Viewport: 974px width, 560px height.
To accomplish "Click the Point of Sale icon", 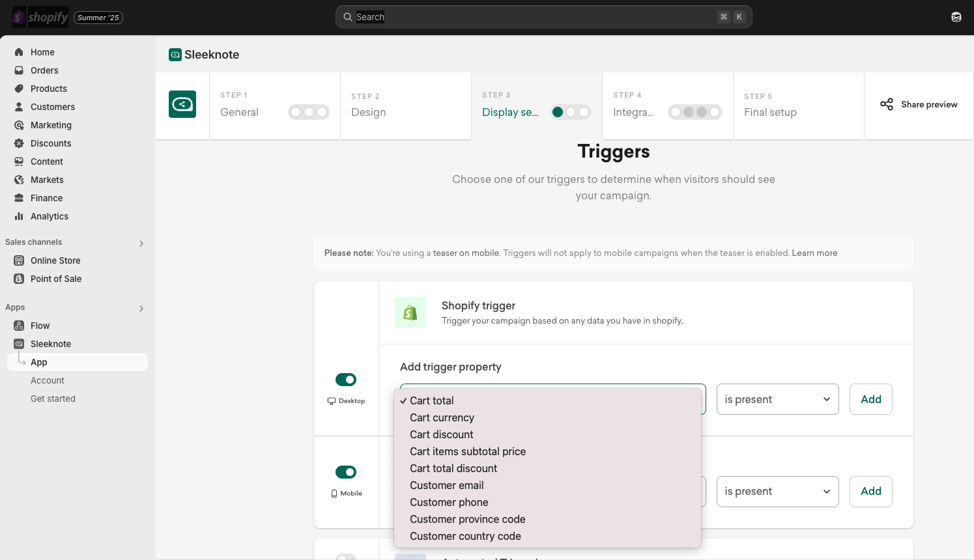I will point(19,279).
